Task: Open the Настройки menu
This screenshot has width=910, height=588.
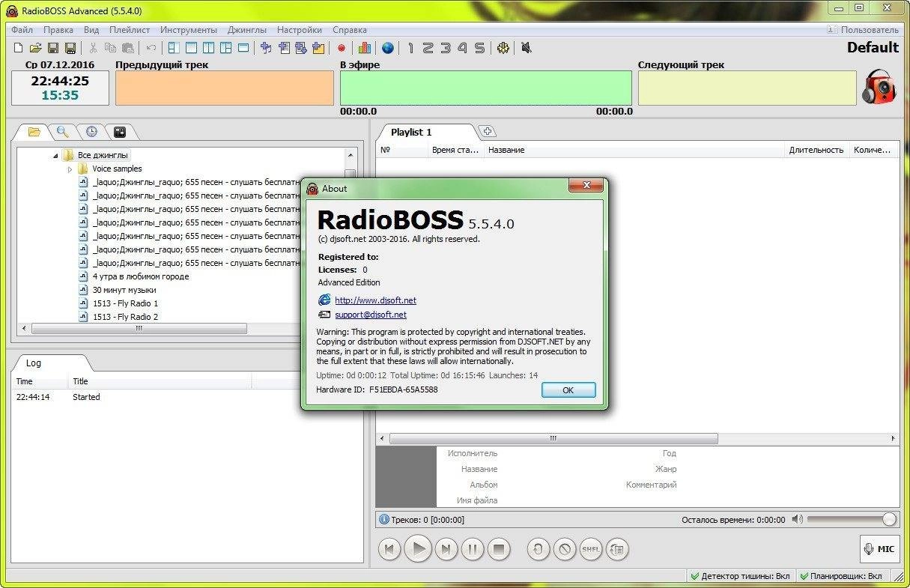Action: [300, 30]
